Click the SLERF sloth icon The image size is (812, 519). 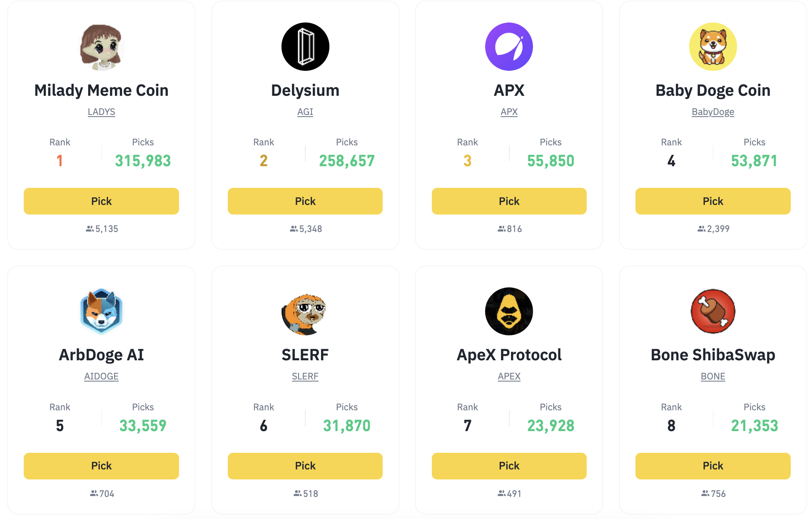click(x=305, y=311)
